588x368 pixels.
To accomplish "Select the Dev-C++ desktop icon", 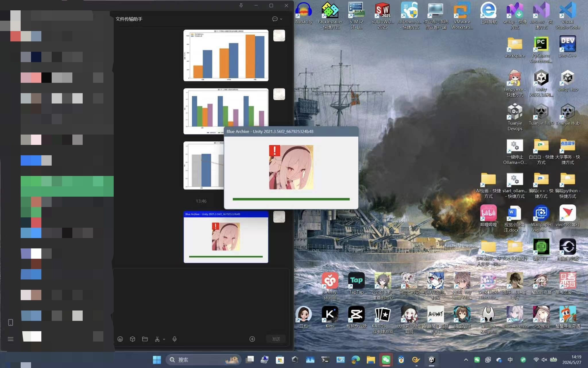I will point(568,47).
